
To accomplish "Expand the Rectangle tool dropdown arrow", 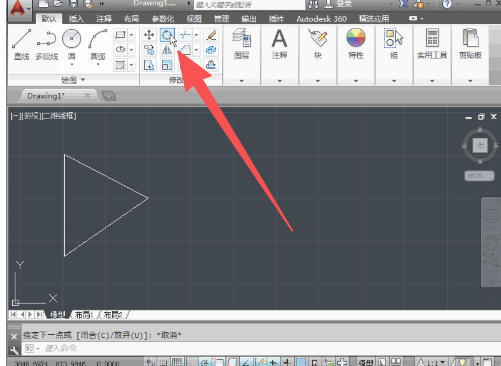I will [131, 35].
